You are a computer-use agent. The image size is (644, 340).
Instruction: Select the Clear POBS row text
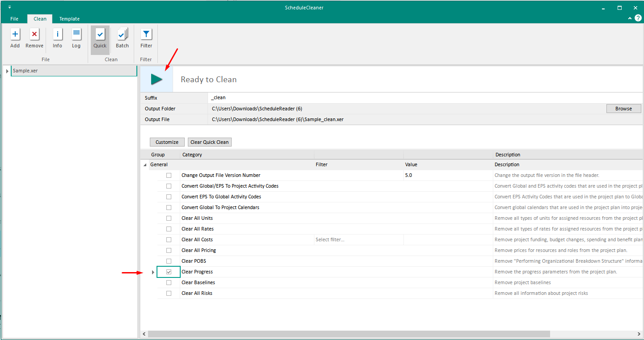194,261
